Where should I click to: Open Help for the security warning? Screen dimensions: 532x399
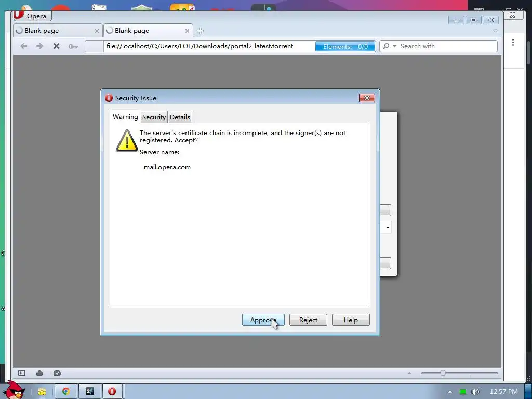click(351, 320)
